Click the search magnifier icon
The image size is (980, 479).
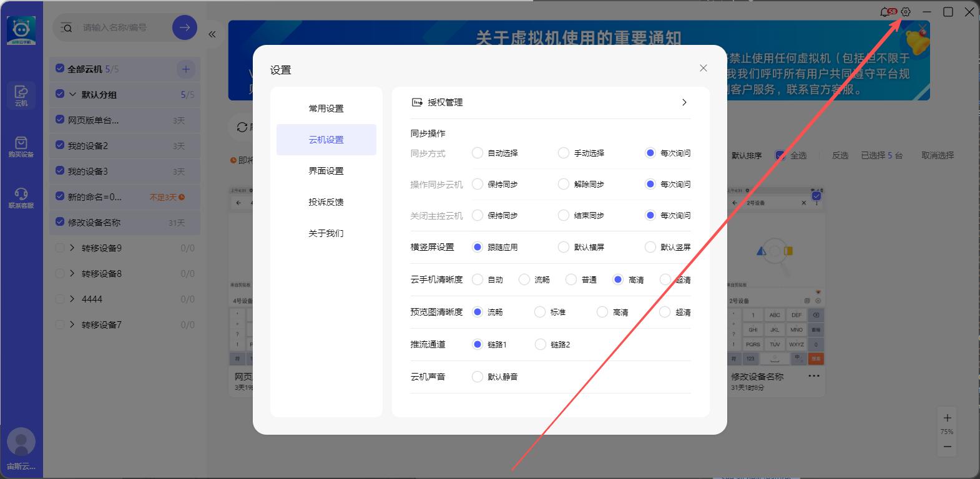66,27
